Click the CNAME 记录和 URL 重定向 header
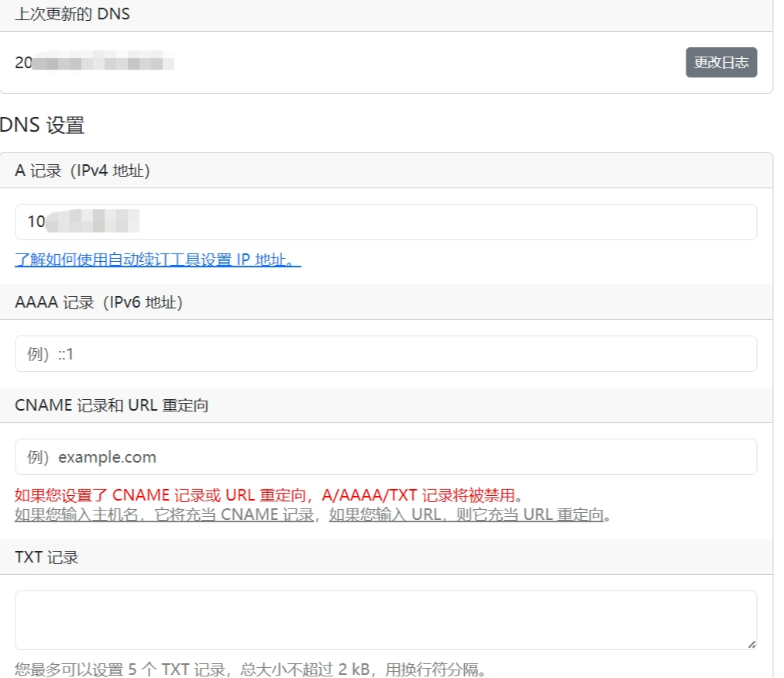This screenshot has width=784, height=678. pos(112,405)
